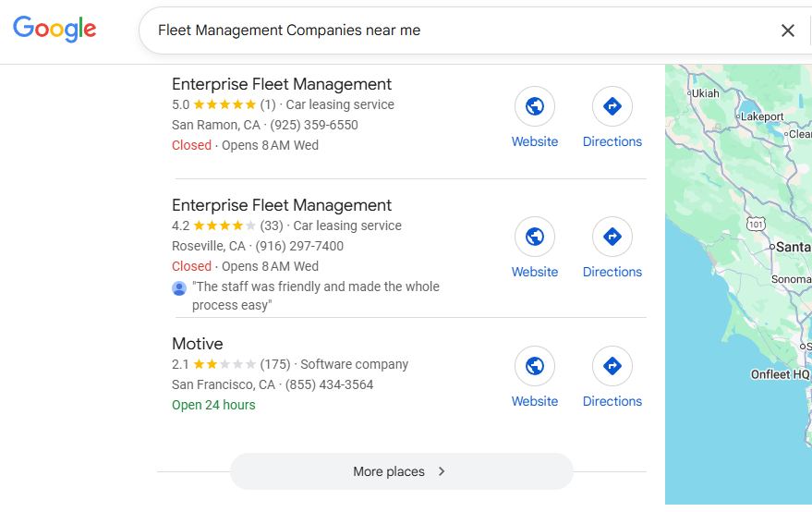Click the Google logo
The height and width of the screenshot is (512, 812).
tap(55, 29)
